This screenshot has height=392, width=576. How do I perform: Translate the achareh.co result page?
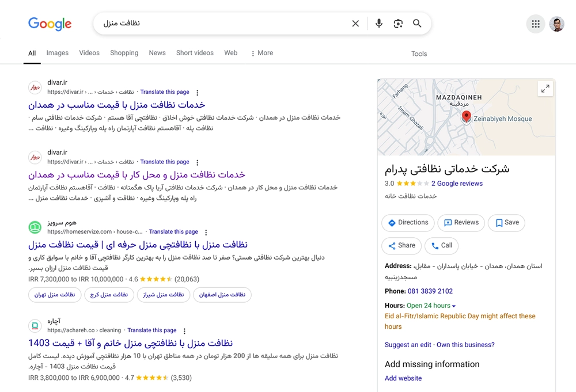click(151, 330)
